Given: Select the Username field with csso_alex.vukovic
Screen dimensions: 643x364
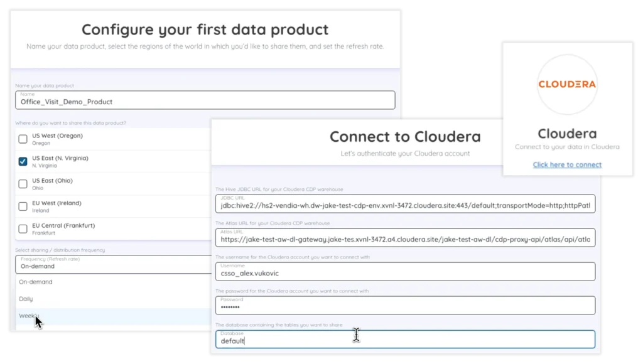Looking at the screenshot, I should (405, 272).
